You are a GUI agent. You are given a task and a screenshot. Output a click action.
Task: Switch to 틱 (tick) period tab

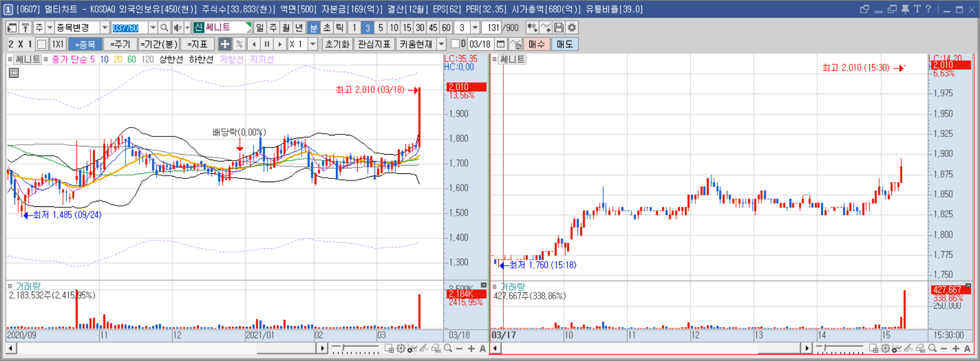click(340, 28)
